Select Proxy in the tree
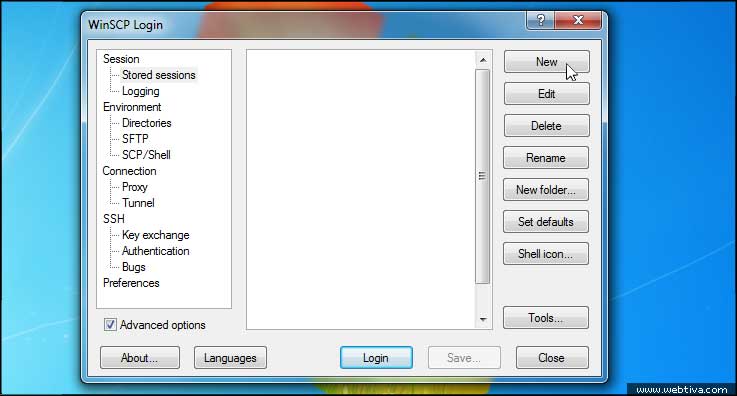 (x=135, y=187)
